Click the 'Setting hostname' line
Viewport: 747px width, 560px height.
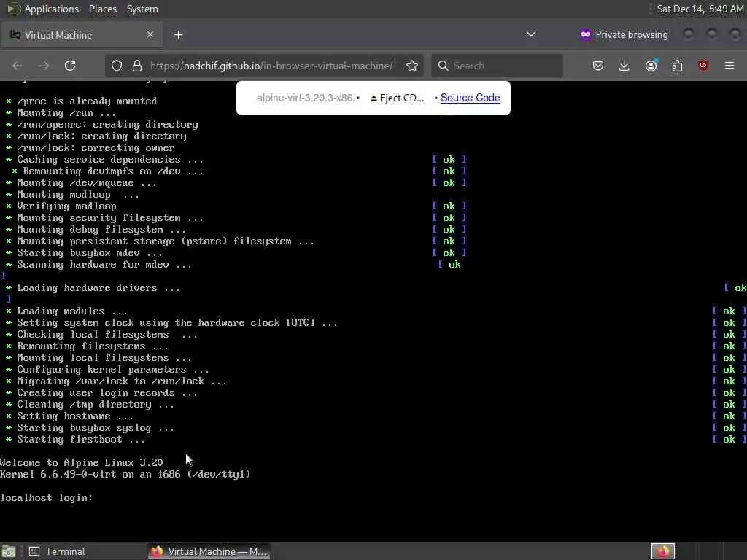69,416
